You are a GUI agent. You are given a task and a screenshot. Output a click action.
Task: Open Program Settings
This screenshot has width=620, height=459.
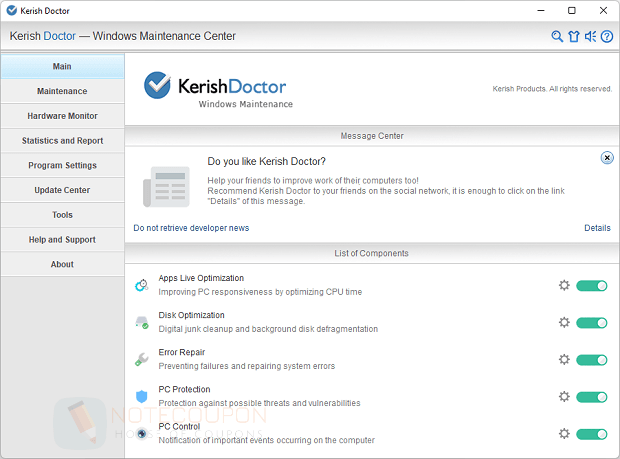click(62, 165)
